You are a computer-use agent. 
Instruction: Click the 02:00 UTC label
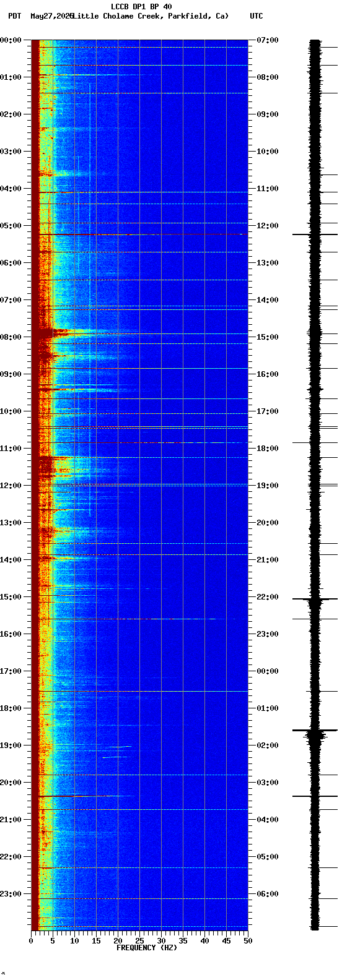point(268,746)
